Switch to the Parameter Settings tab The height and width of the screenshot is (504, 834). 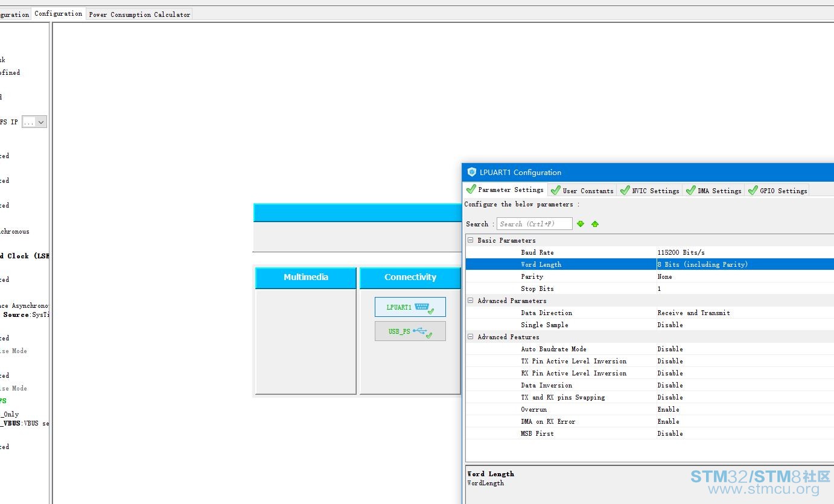point(505,190)
